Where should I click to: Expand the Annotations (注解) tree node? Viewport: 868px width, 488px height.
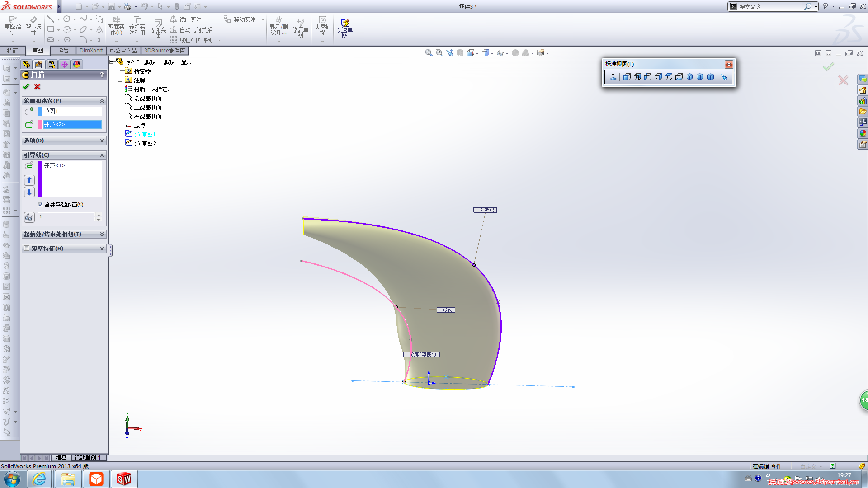(x=120, y=80)
